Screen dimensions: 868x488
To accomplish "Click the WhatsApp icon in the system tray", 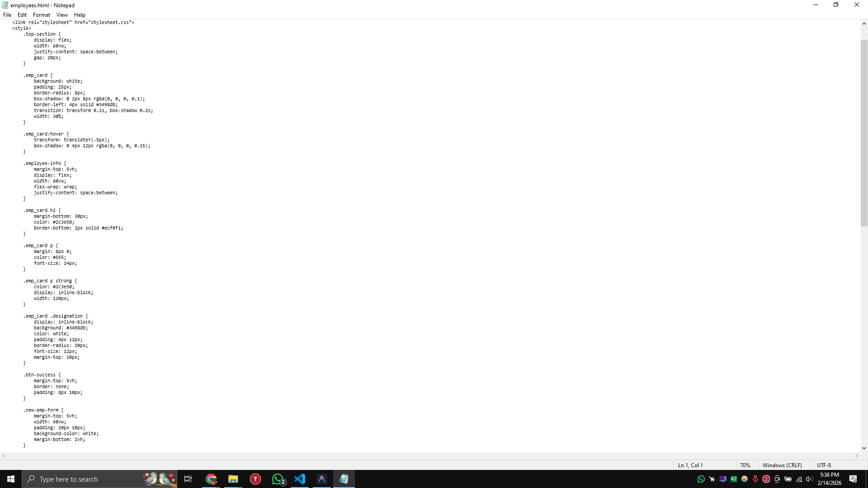I will (x=701, y=479).
